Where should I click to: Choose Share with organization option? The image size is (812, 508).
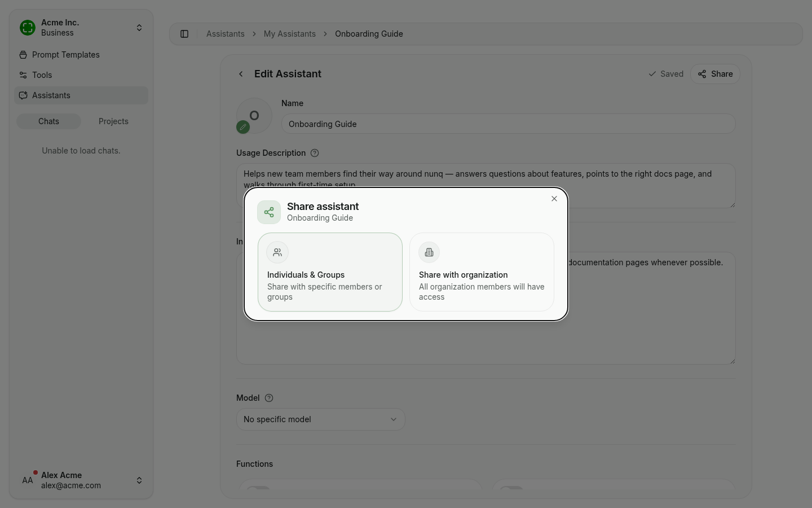(482, 272)
